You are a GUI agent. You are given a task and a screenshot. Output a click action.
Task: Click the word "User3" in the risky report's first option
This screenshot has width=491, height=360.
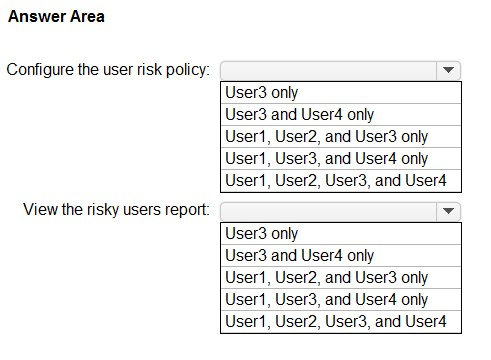246,233
